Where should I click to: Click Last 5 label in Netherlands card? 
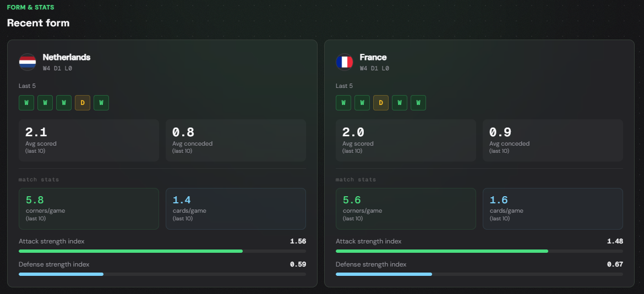27,86
